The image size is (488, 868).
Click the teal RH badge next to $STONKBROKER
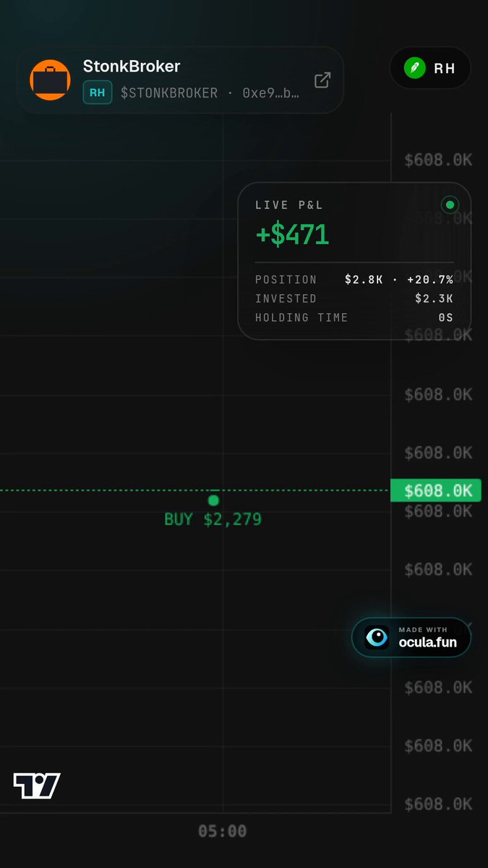click(98, 93)
